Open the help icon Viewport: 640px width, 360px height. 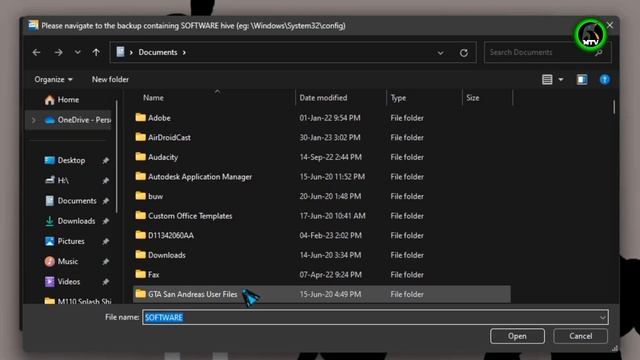(x=604, y=80)
